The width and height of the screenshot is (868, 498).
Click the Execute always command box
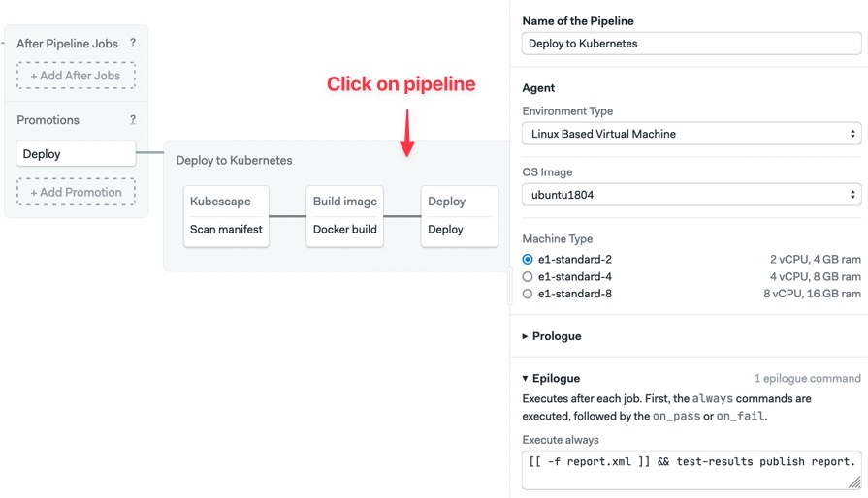point(691,462)
